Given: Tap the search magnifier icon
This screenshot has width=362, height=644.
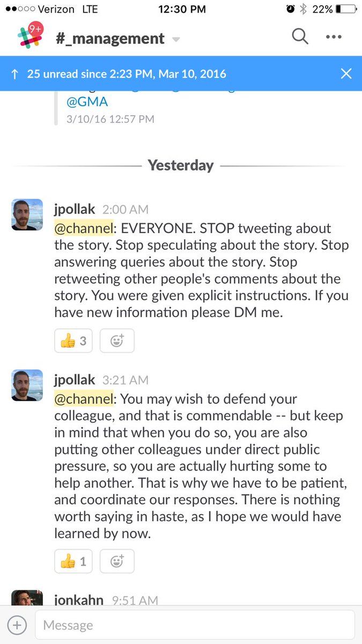Looking at the screenshot, I should coord(300,36).
